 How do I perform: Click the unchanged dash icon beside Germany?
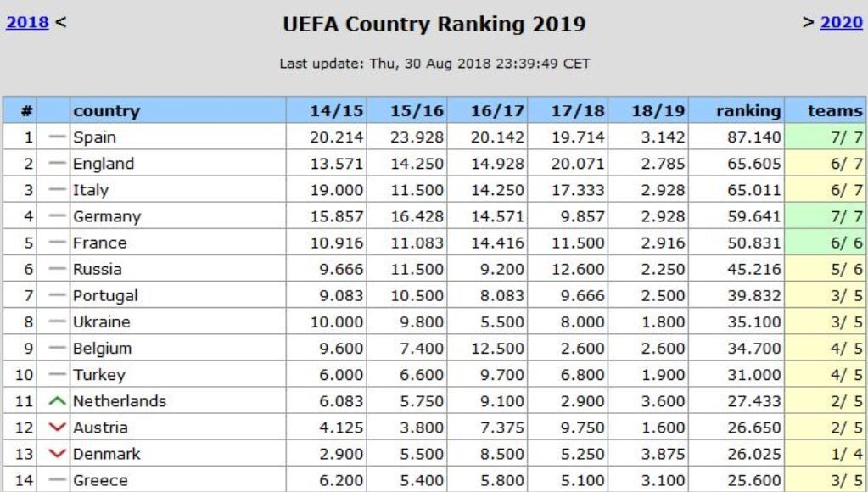[x=58, y=216]
